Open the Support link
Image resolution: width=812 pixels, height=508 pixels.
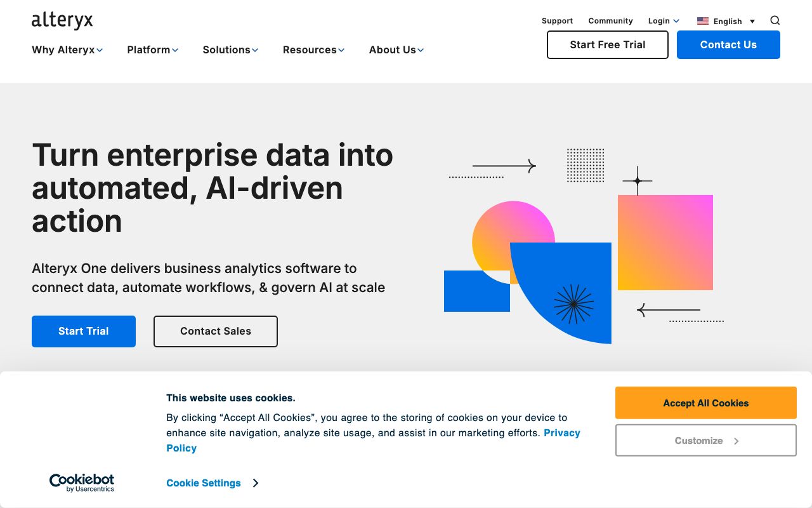point(557,21)
